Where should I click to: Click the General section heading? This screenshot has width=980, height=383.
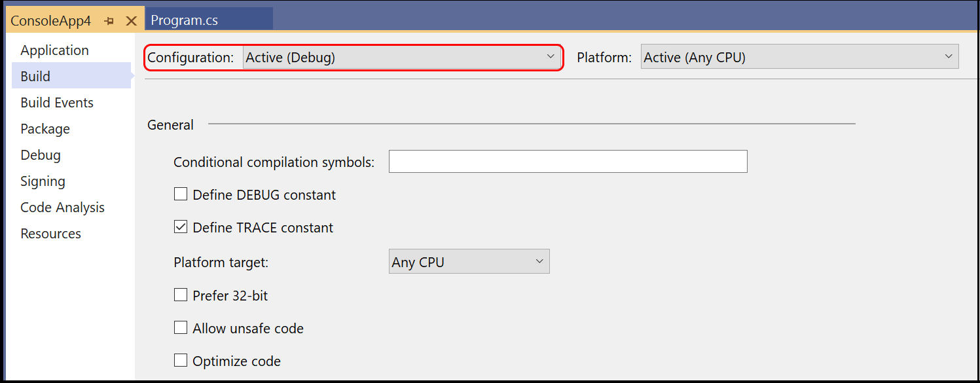tap(170, 125)
